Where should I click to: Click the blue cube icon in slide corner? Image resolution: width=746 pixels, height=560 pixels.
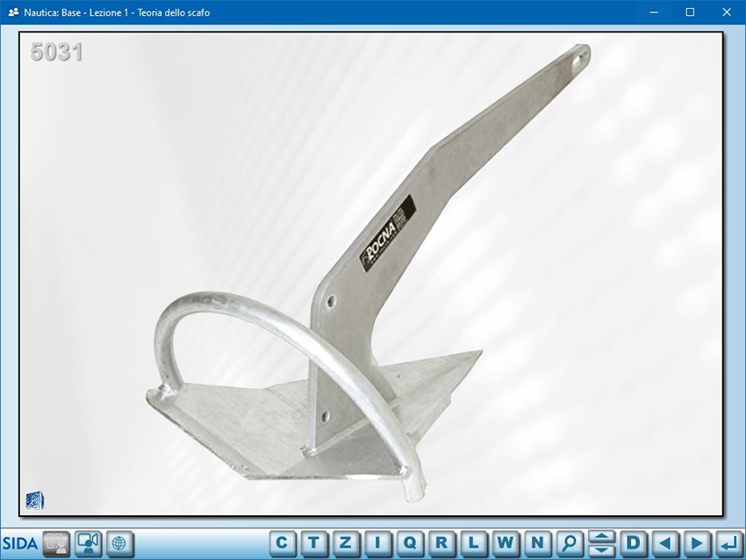(x=36, y=500)
